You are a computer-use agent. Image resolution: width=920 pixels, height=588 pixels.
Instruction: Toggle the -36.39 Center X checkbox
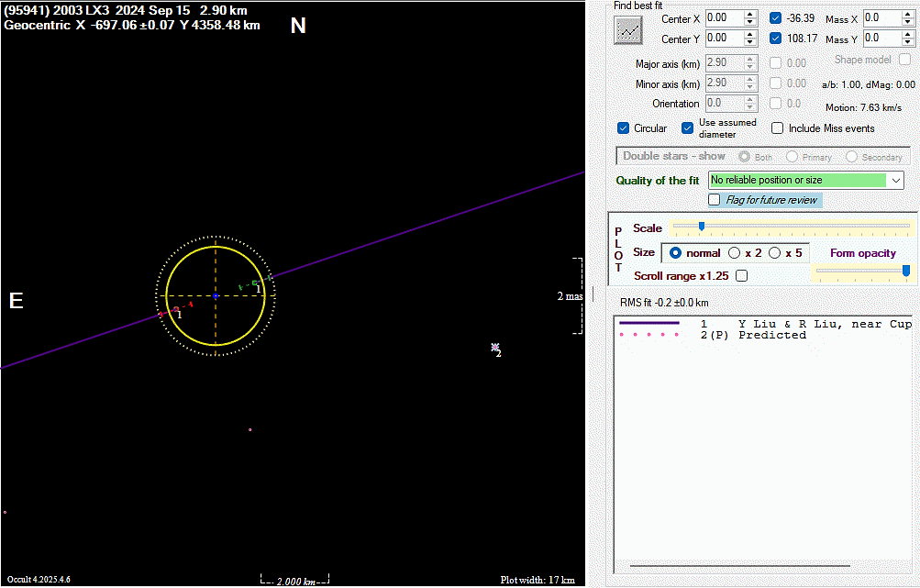776,18
